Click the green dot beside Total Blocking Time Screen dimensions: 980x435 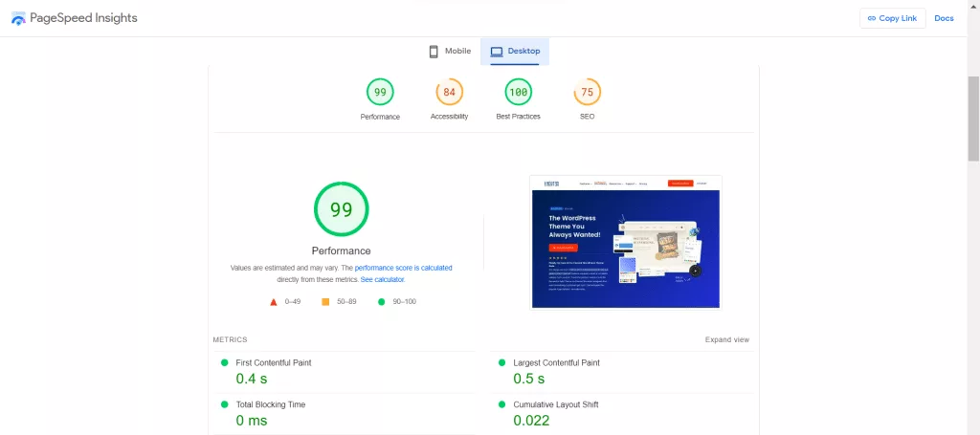coord(224,404)
